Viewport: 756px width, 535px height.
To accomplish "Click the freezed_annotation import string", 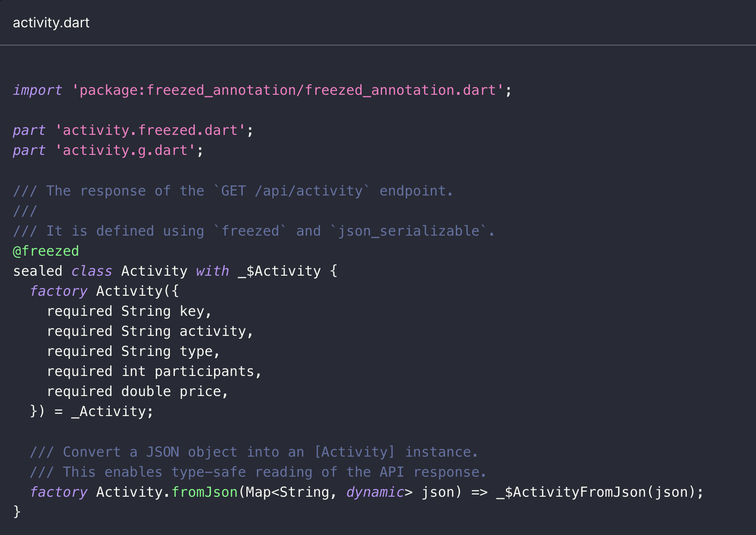I will pyautogui.click(x=288, y=90).
